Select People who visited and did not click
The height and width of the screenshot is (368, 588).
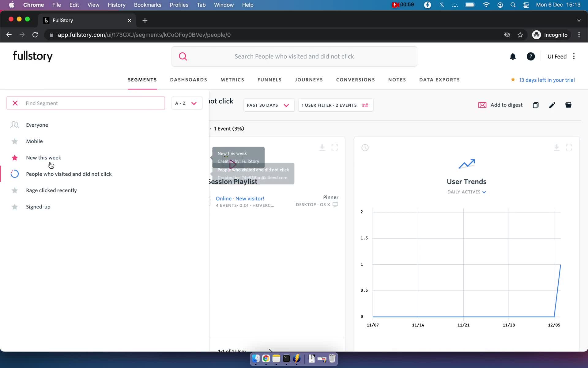[x=69, y=174]
